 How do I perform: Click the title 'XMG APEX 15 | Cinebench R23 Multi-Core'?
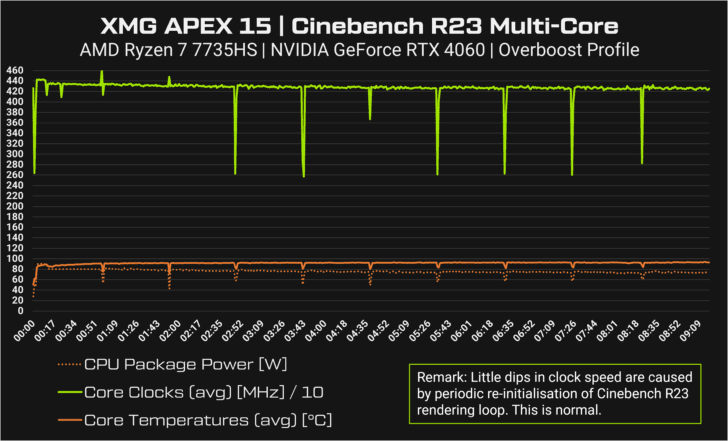tap(359, 26)
